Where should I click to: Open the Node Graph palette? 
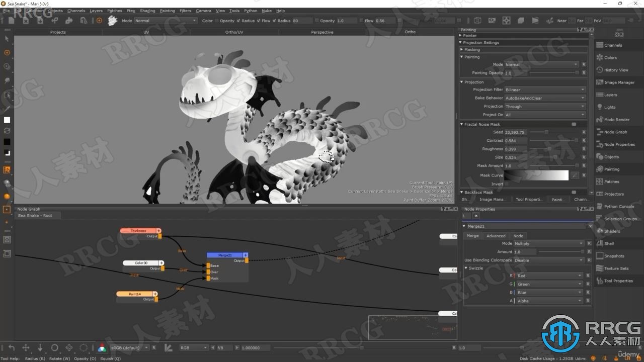[600, 132]
